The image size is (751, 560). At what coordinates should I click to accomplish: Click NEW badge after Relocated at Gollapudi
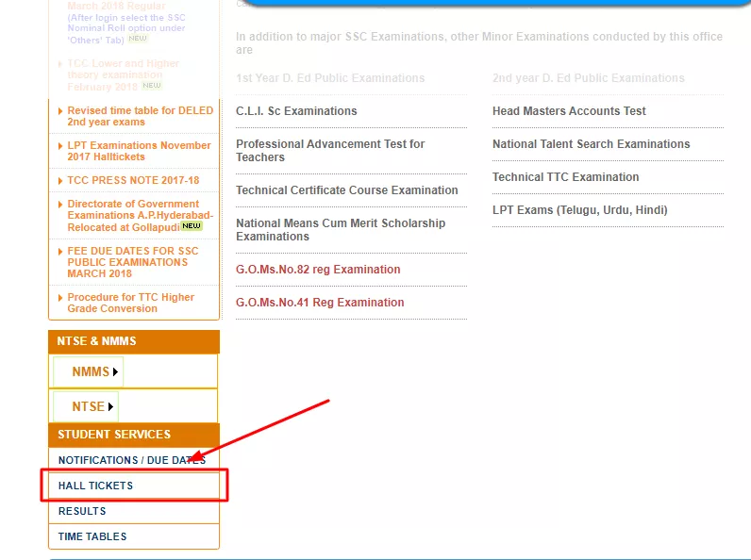click(192, 226)
